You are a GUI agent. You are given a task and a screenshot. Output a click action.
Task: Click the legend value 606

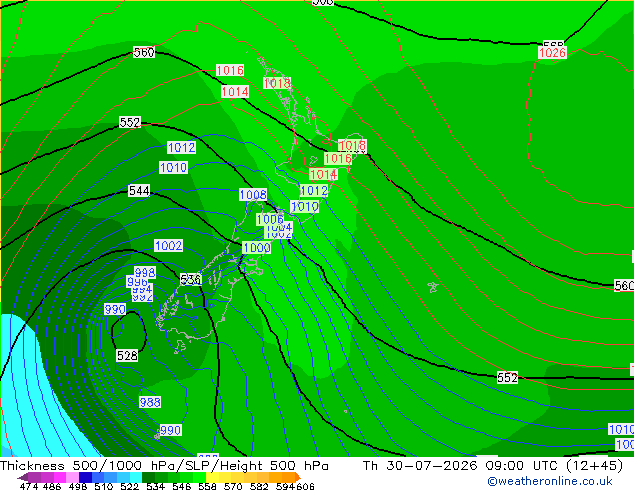point(305,486)
